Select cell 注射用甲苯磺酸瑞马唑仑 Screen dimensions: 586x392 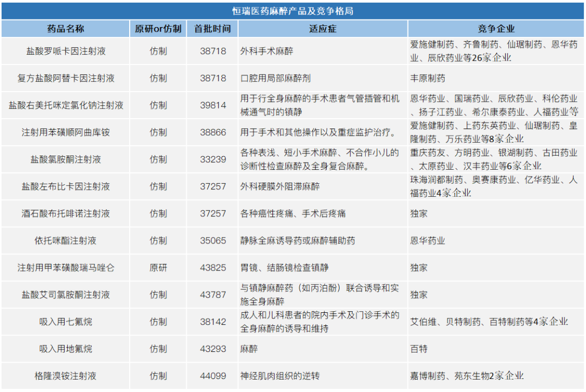click(x=66, y=268)
